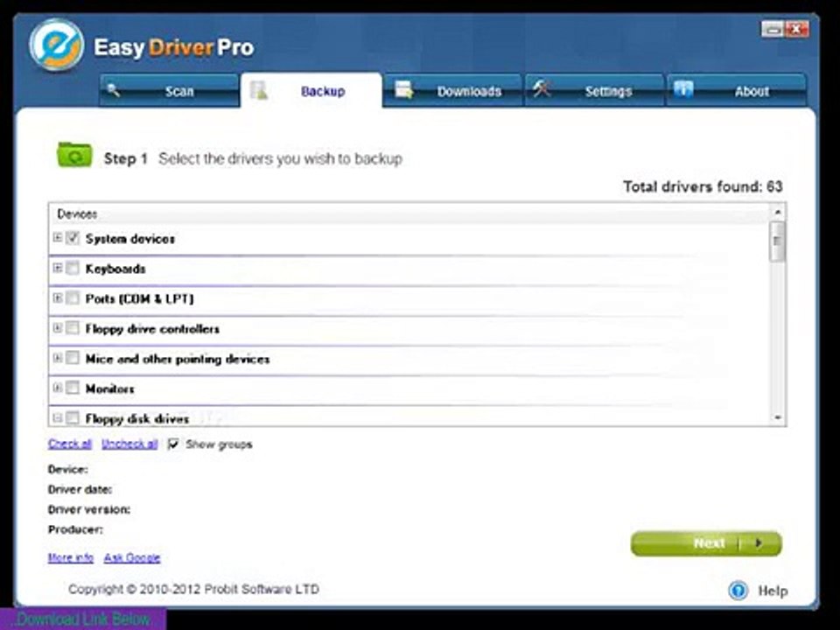The width and height of the screenshot is (840, 630).
Task: Click the scroll up arrow of device list
Action: pos(777,212)
